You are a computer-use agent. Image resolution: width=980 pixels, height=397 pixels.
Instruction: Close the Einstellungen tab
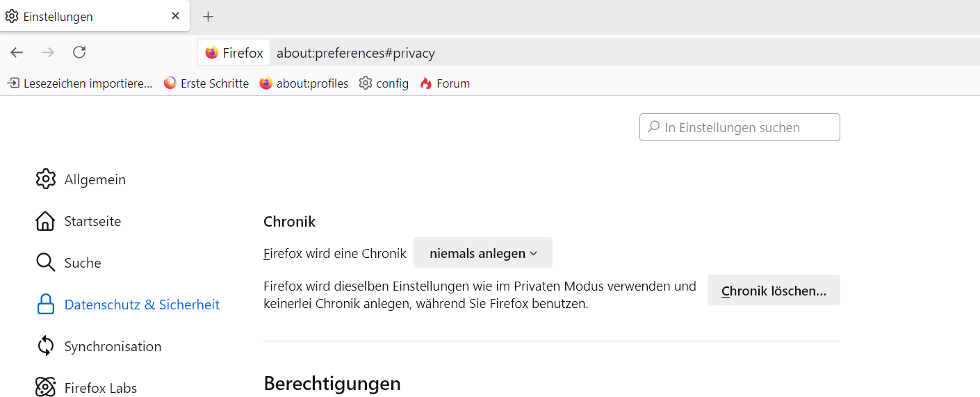click(176, 16)
